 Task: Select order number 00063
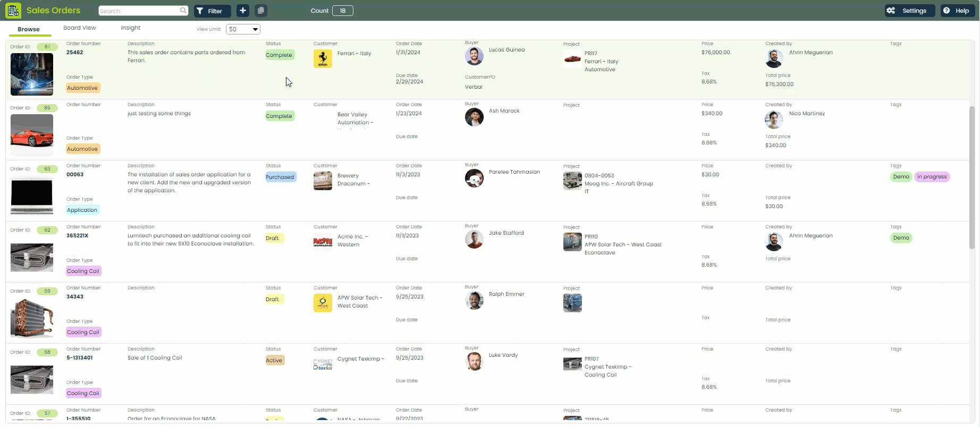point(75,175)
